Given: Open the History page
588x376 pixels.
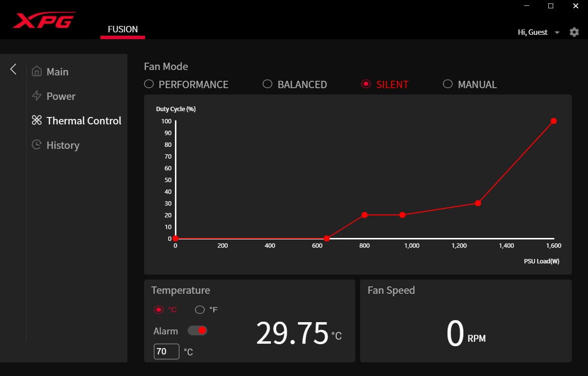Looking at the screenshot, I should (x=63, y=145).
